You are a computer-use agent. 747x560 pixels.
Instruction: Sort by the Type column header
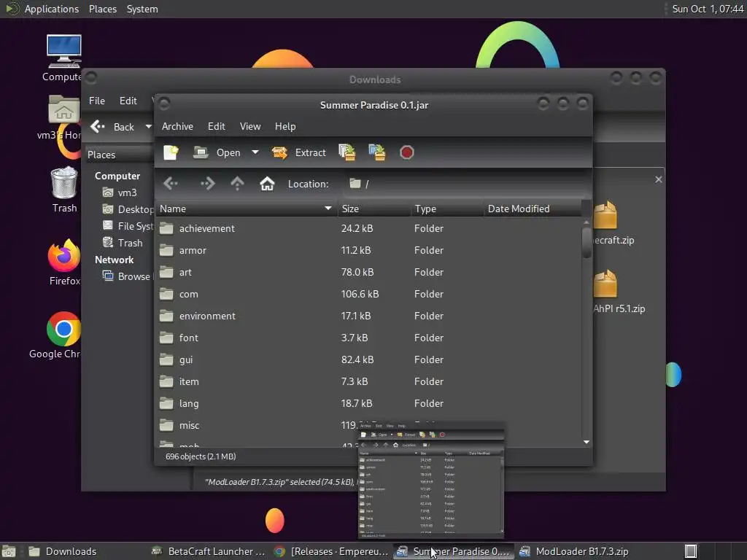point(447,209)
